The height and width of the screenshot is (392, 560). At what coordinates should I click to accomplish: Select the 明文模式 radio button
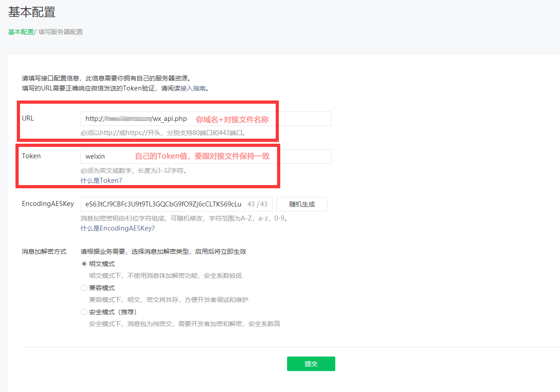84,263
